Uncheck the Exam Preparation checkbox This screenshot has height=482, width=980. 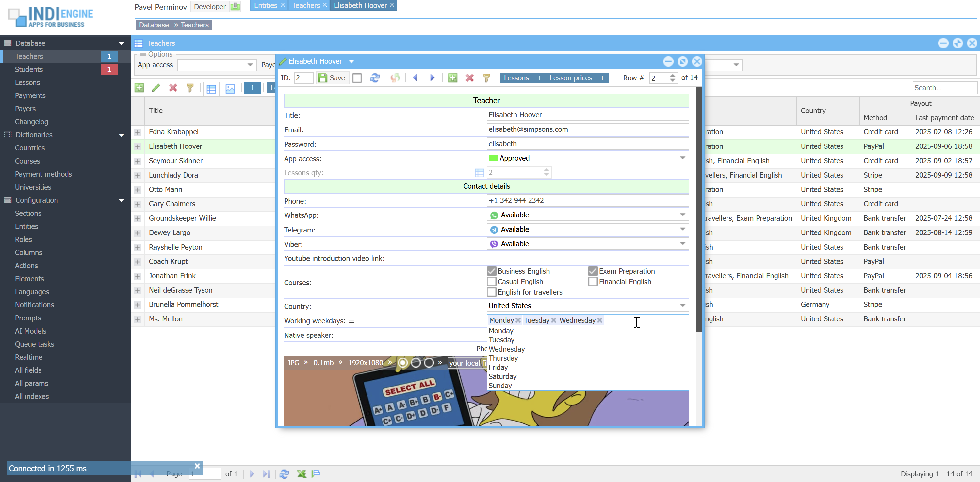(x=592, y=271)
